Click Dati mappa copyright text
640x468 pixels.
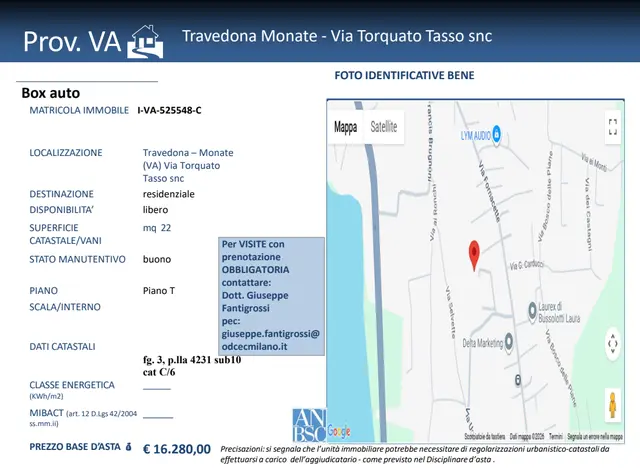527,437
